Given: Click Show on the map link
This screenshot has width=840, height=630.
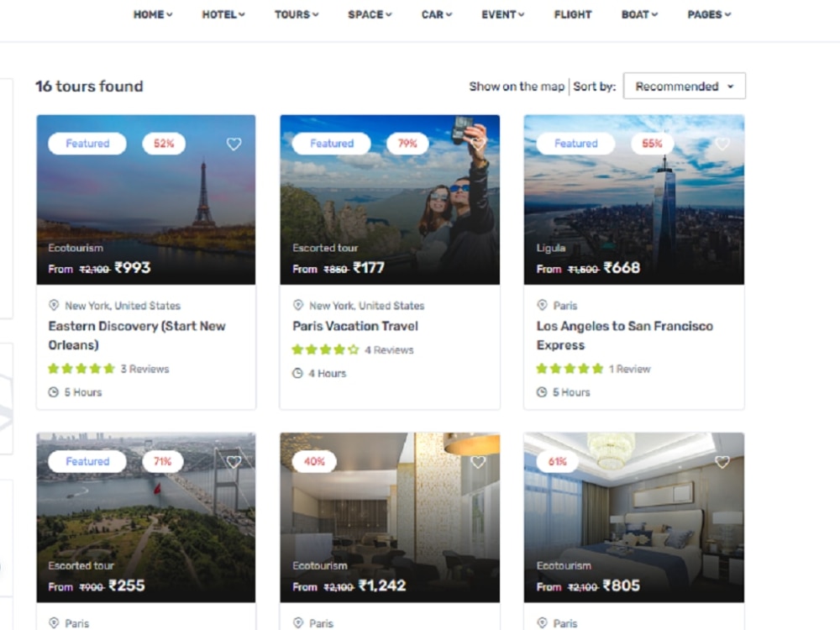Looking at the screenshot, I should pyautogui.click(x=517, y=87).
